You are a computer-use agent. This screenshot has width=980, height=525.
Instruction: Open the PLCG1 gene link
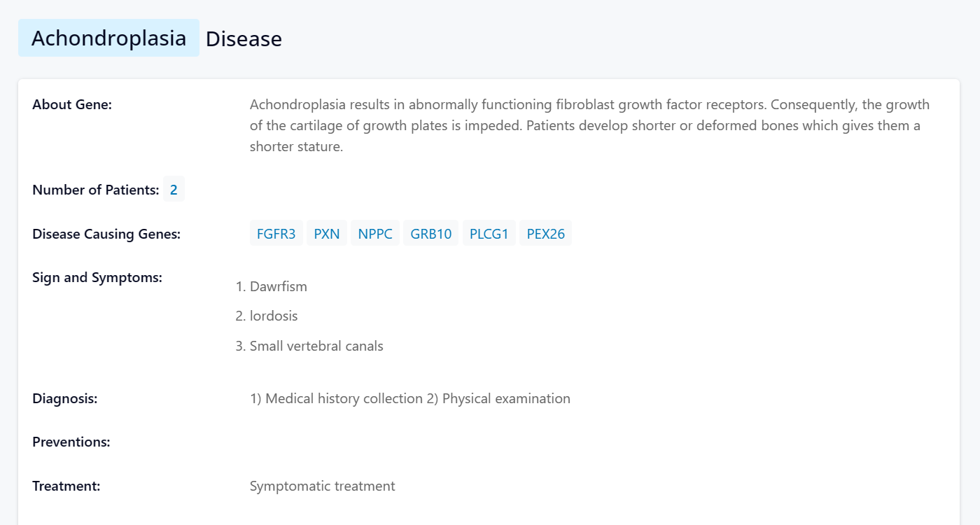coord(489,234)
